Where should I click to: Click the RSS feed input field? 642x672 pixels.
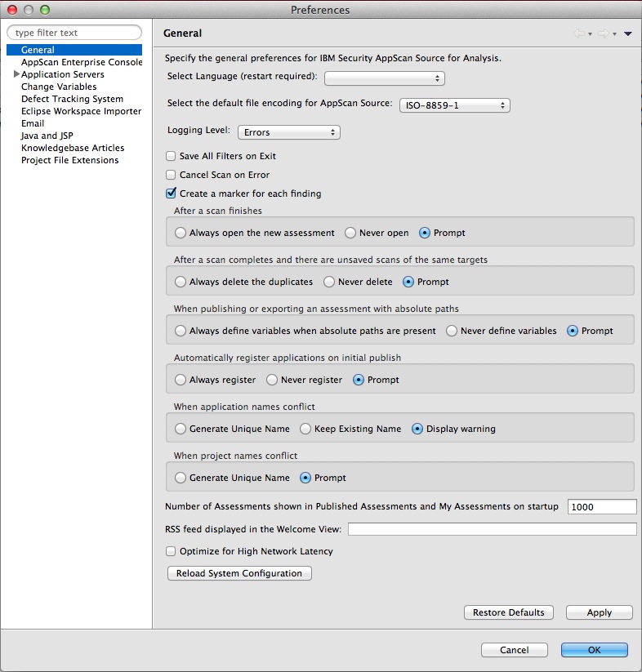[x=492, y=529]
